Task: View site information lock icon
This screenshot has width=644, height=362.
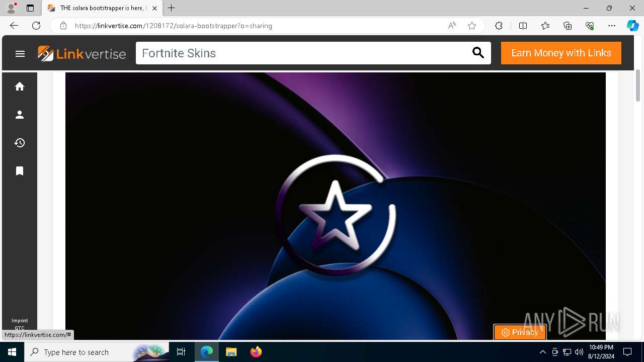Action: (63, 26)
